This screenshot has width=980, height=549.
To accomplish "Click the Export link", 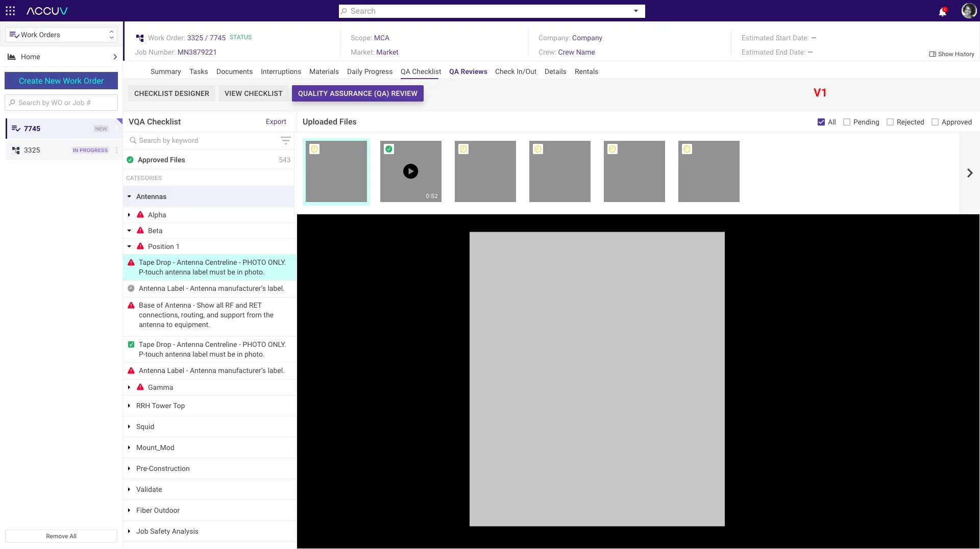I will pyautogui.click(x=276, y=121).
